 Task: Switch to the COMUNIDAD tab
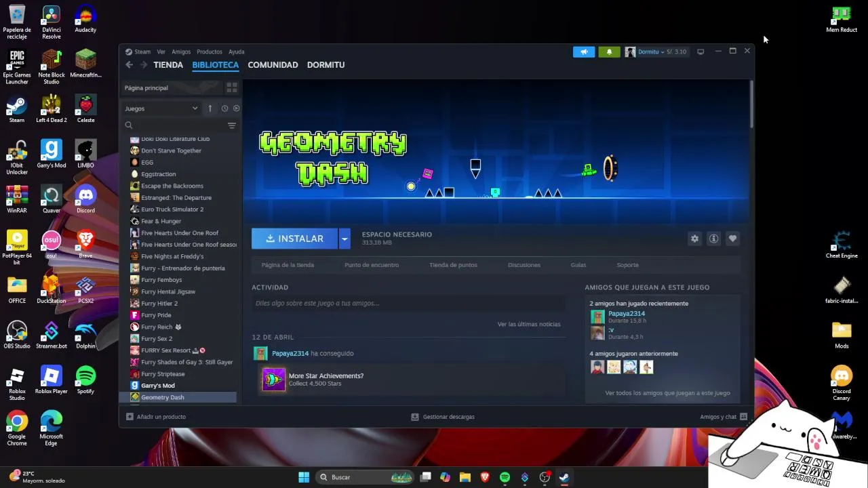pyautogui.click(x=273, y=65)
